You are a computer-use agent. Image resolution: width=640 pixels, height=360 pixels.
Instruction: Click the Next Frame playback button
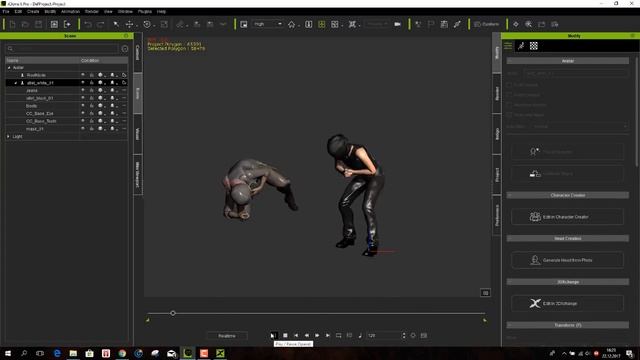click(317, 336)
